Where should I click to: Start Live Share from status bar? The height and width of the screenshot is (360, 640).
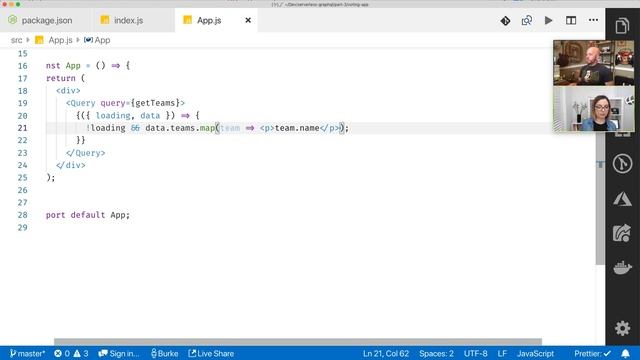click(211, 353)
